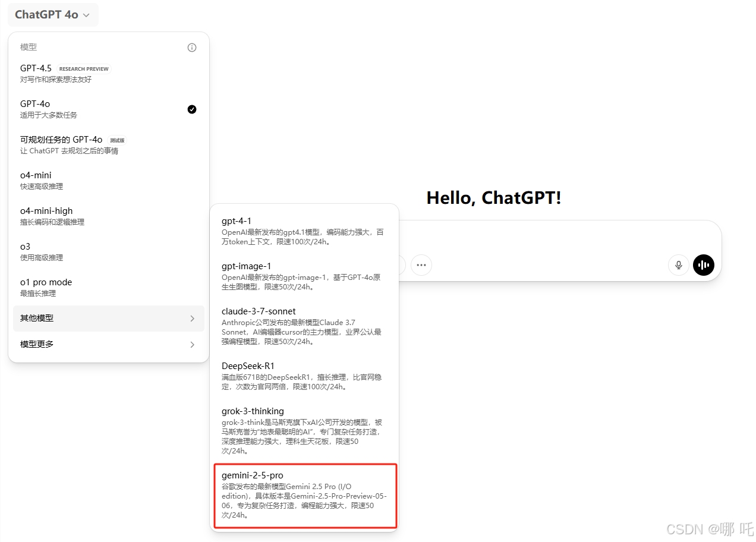Click the 模型 header label
This screenshot has height=542, width=756.
pyautogui.click(x=29, y=47)
